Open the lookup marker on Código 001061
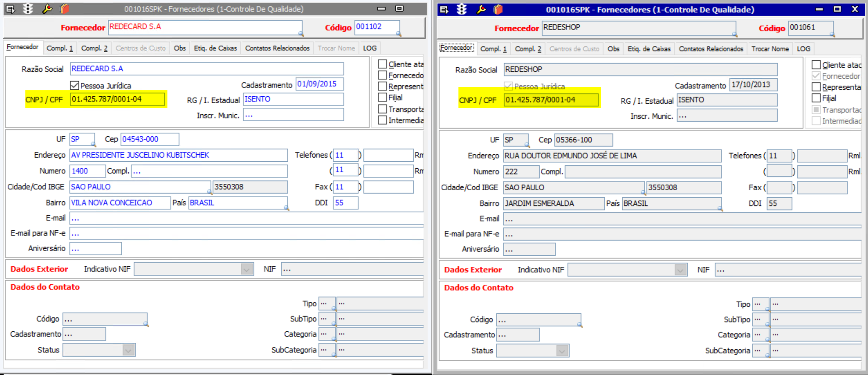The width and height of the screenshot is (868, 375). coord(832,35)
